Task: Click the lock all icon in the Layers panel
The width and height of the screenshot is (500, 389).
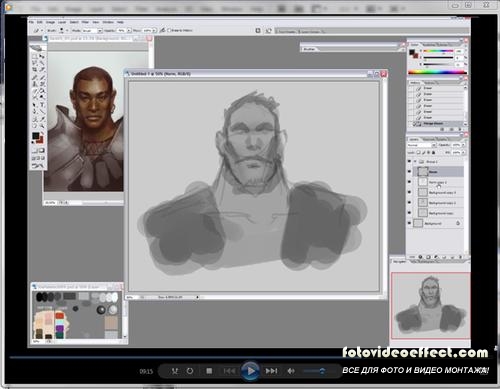Action: pyautogui.click(x=433, y=152)
